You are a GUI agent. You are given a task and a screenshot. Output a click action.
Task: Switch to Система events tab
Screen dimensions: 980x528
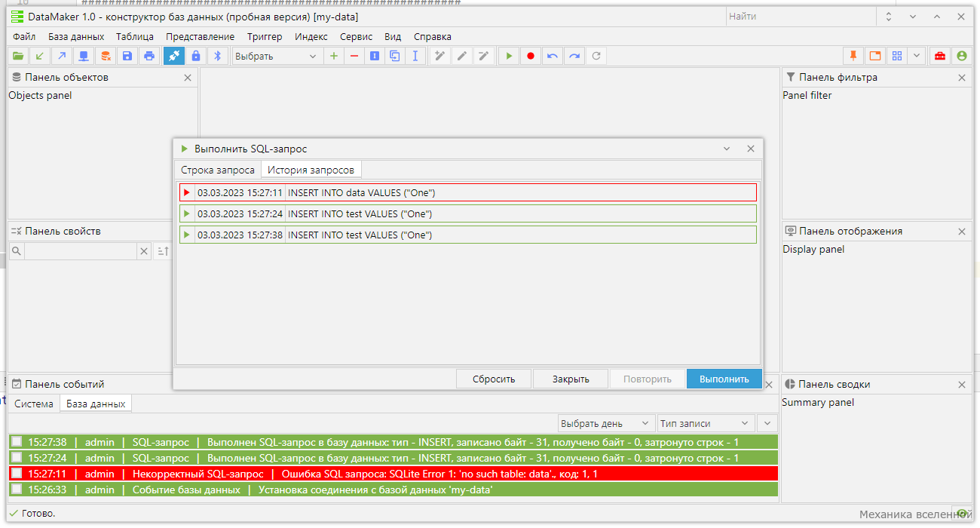click(34, 404)
